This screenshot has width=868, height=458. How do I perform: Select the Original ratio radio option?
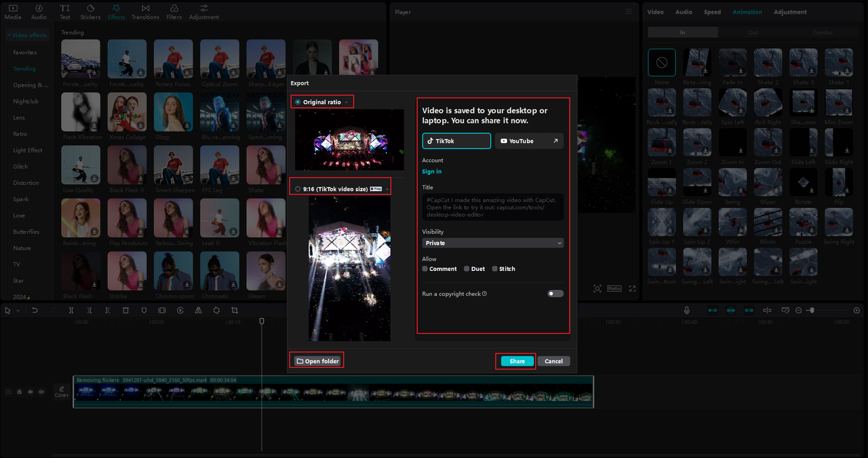click(298, 102)
